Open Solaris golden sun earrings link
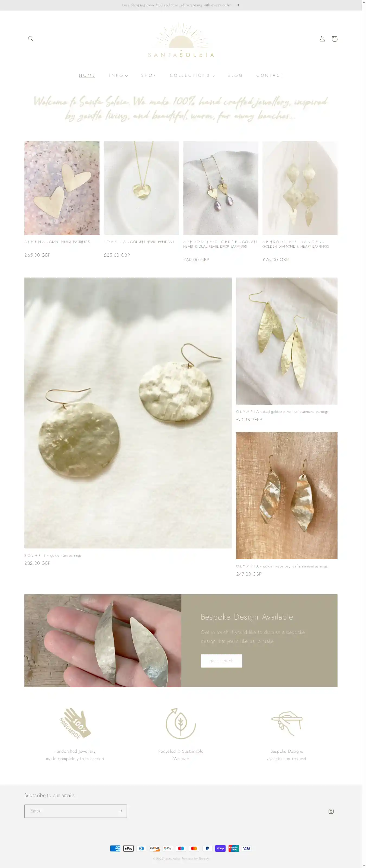The height and width of the screenshot is (868, 366). point(53,555)
